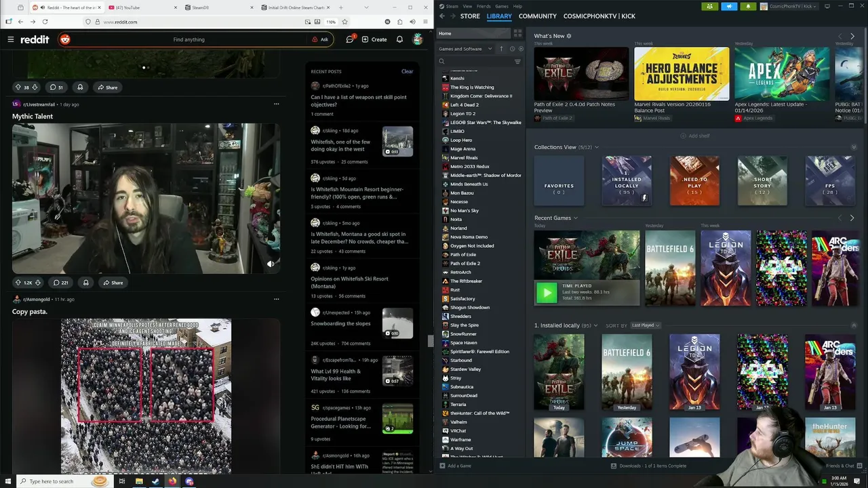This screenshot has height=488, width=868.
Task: Upvote the Mythic Talent post
Action: pos(18,283)
